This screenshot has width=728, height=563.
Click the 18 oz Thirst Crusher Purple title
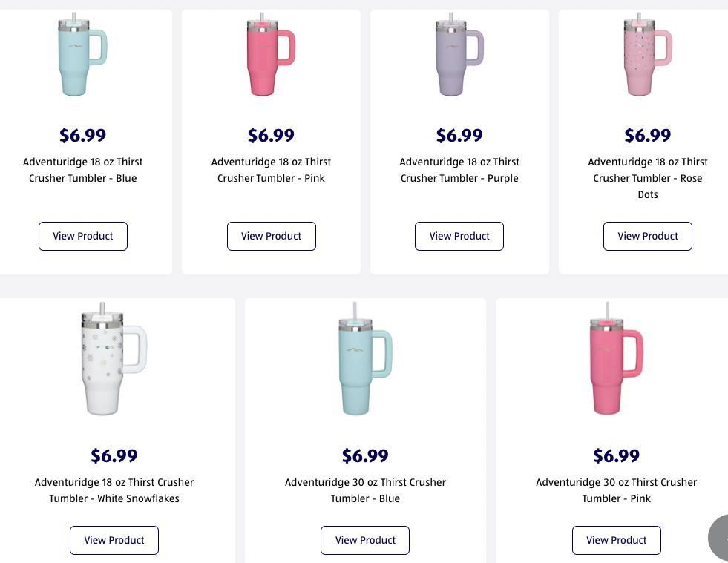click(x=459, y=170)
